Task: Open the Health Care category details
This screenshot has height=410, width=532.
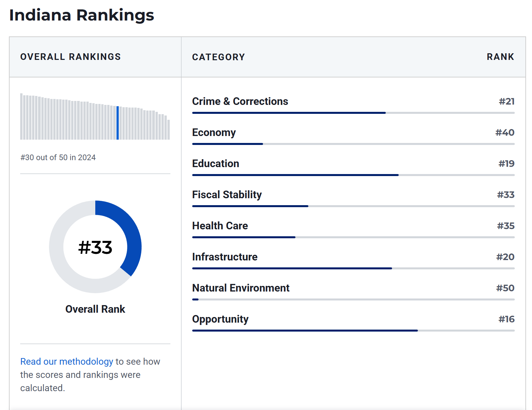Action: point(220,226)
